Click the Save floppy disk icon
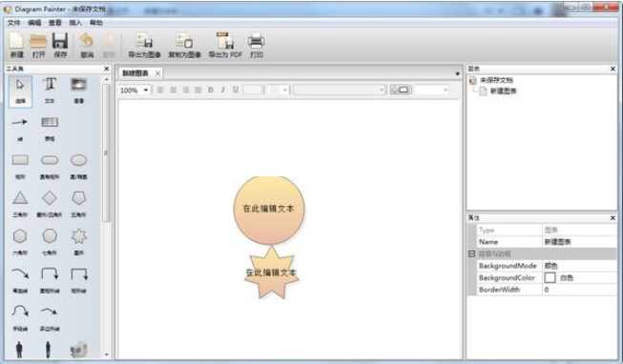 (60, 45)
